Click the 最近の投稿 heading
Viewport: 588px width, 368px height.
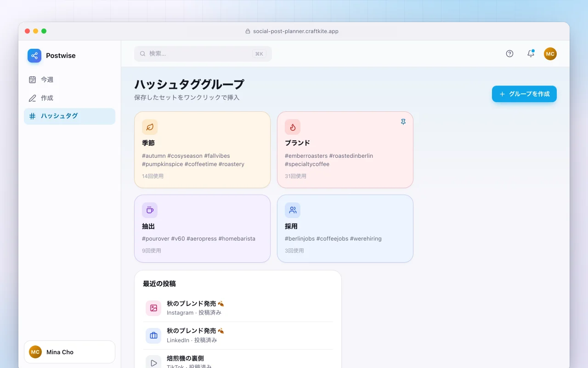tap(159, 284)
